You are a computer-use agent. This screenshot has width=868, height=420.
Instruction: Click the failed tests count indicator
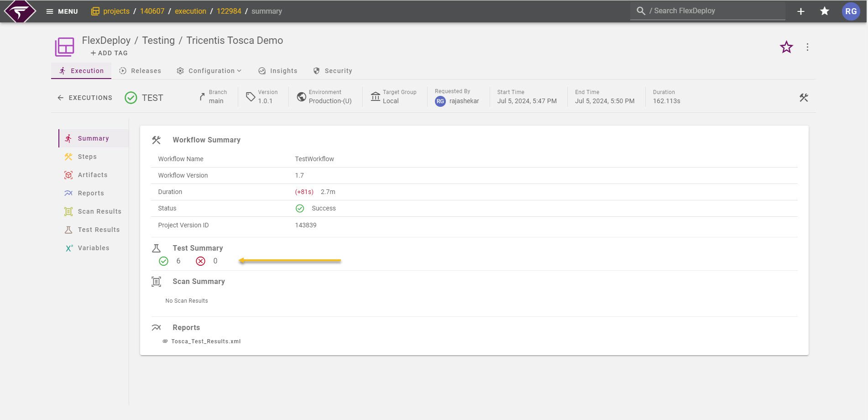pyautogui.click(x=200, y=261)
